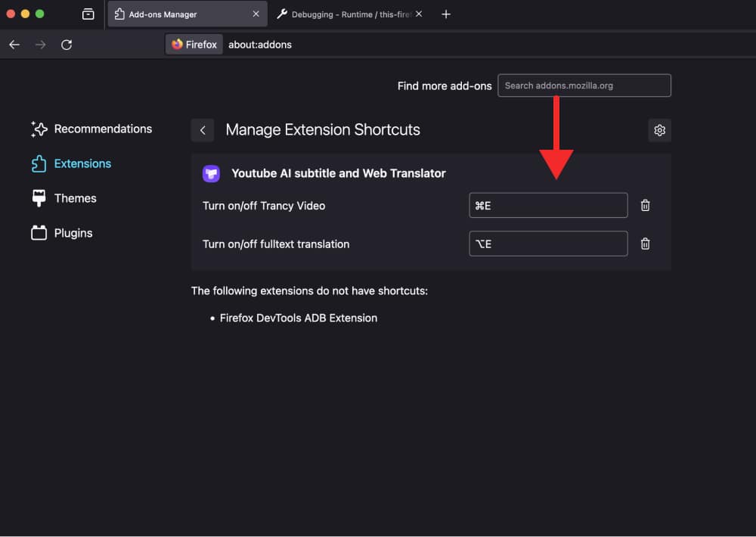756x537 pixels.
Task: Close the Add-ons Manager tab
Action: pos(256,14)
